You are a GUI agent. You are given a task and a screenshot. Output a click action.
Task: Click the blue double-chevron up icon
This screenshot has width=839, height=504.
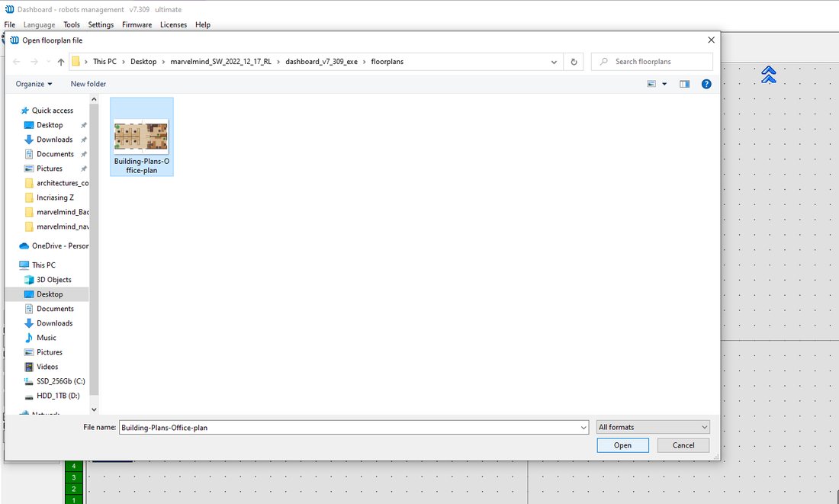point(768,75)
